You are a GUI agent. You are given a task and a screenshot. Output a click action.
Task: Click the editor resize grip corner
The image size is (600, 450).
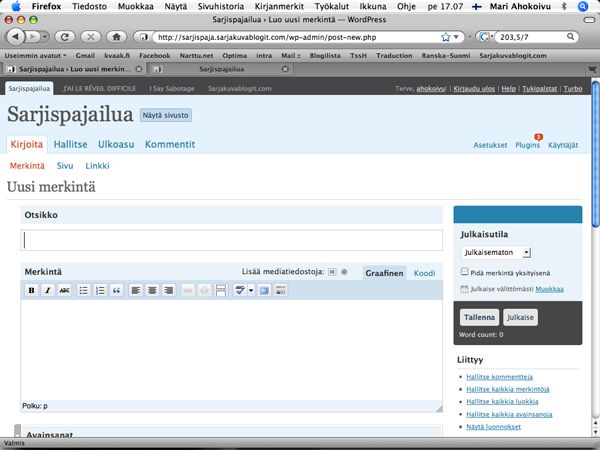click(439, 409)
